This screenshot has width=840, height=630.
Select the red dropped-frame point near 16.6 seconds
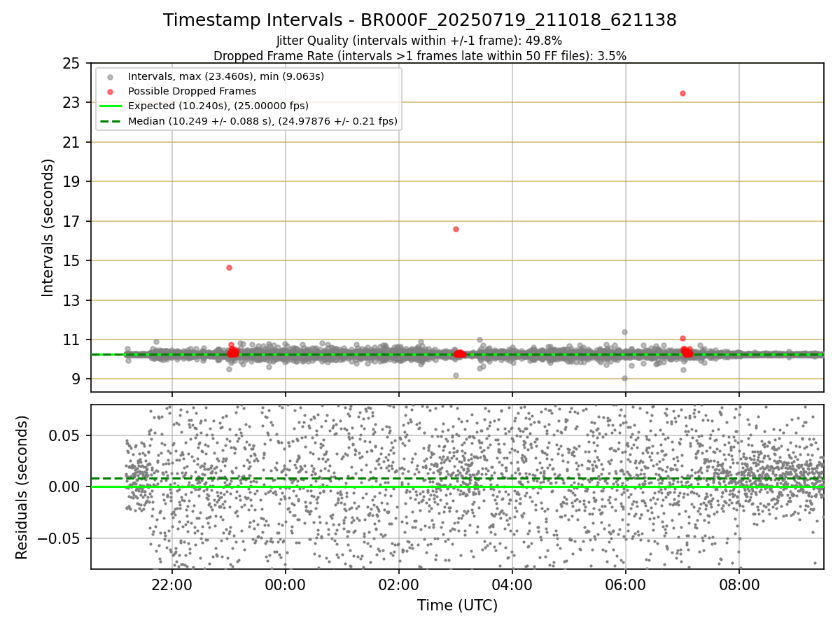456,229
